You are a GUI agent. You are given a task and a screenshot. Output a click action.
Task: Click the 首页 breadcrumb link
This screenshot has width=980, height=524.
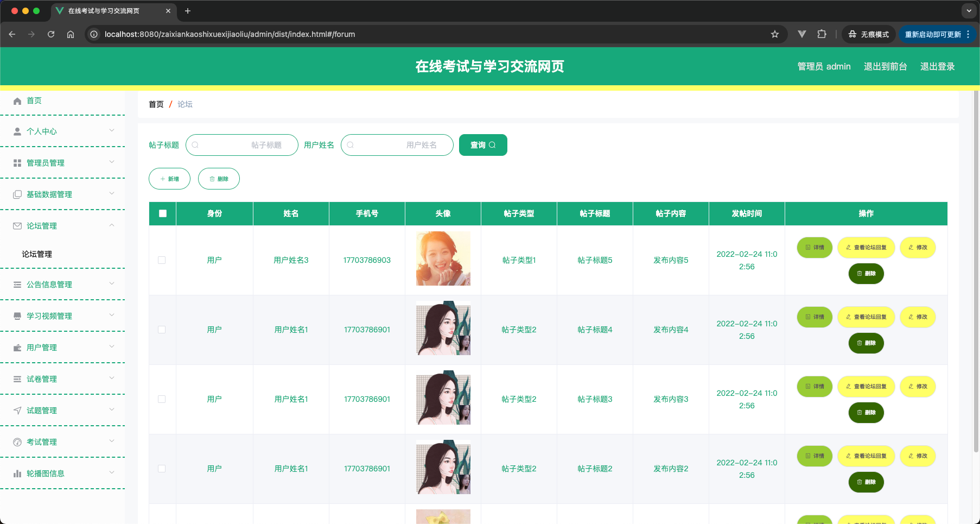pyautogui.click(x=156, y=104)
